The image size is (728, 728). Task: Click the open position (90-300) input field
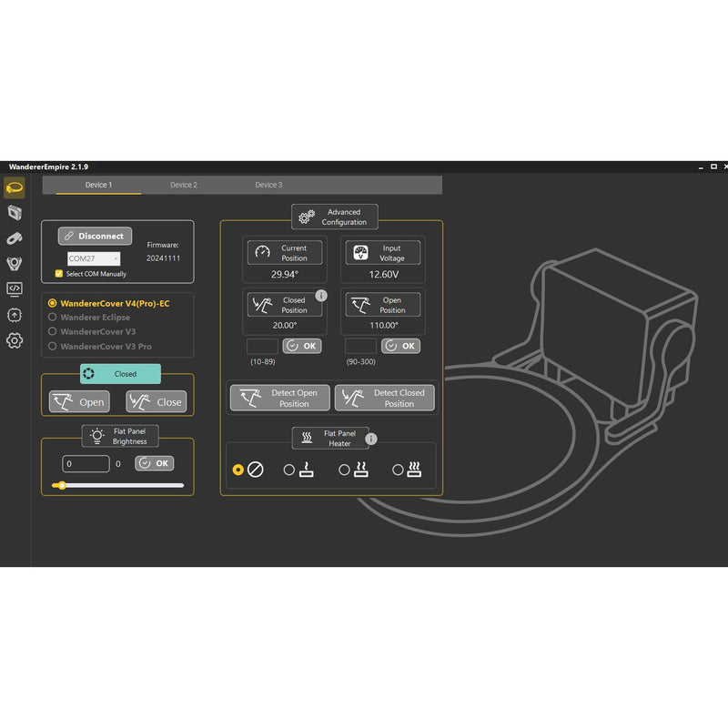pos(360,346)
